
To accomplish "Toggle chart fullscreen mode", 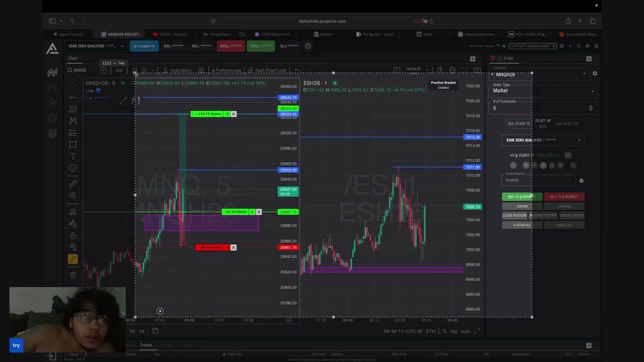I will (464, 70).
